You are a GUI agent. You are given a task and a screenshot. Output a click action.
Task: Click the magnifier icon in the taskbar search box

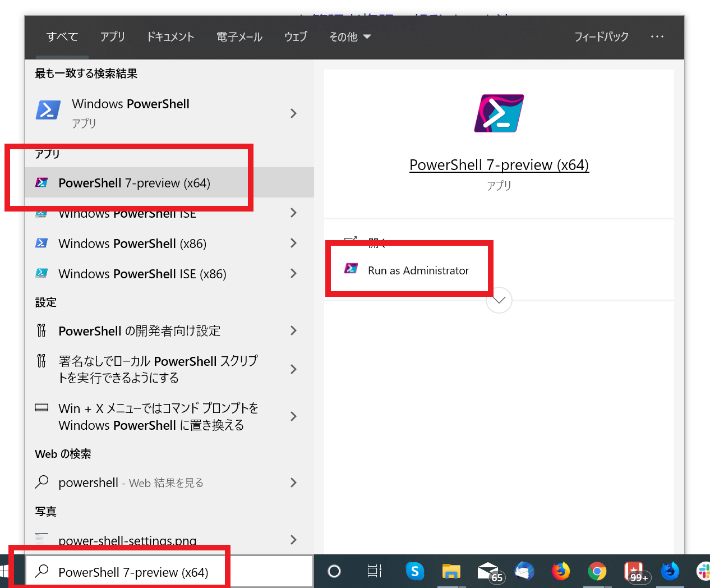pos(42,571)
